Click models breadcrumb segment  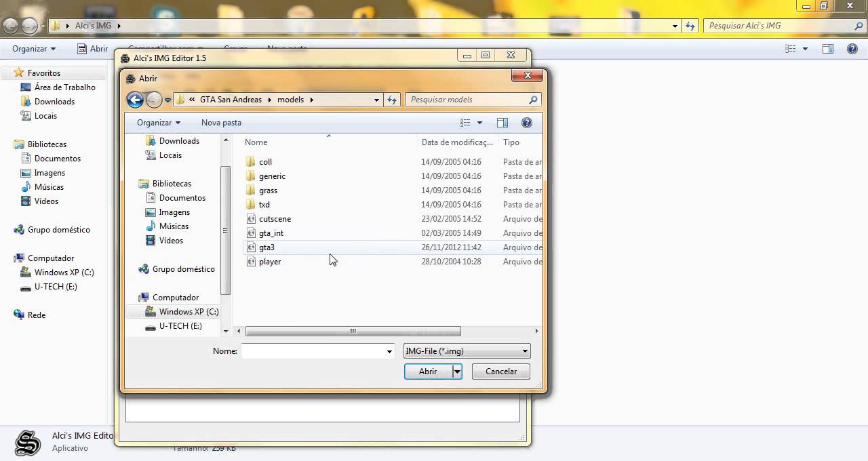pyautogui.click(x=291, y=100)
